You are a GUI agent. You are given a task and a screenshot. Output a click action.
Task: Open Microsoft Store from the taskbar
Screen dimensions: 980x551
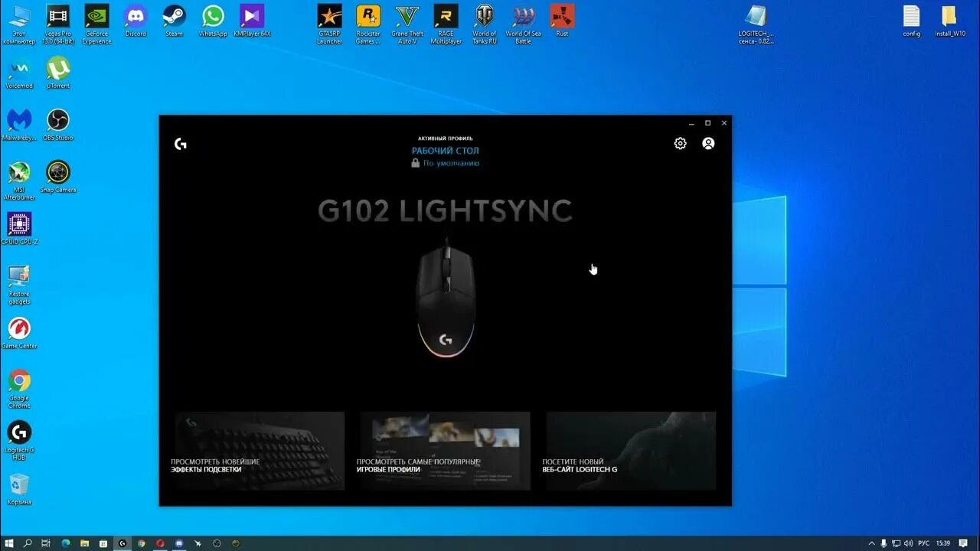[x=103, y=543]
